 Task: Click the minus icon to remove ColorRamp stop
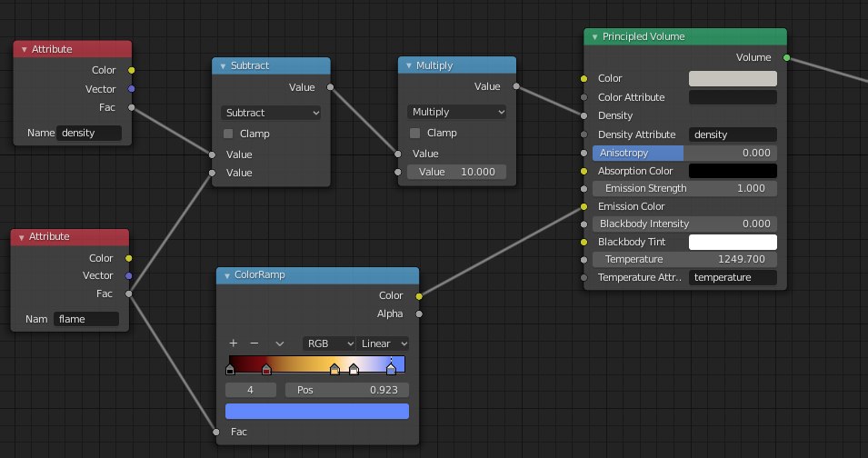pyautogui.click(x=254, y=343)
